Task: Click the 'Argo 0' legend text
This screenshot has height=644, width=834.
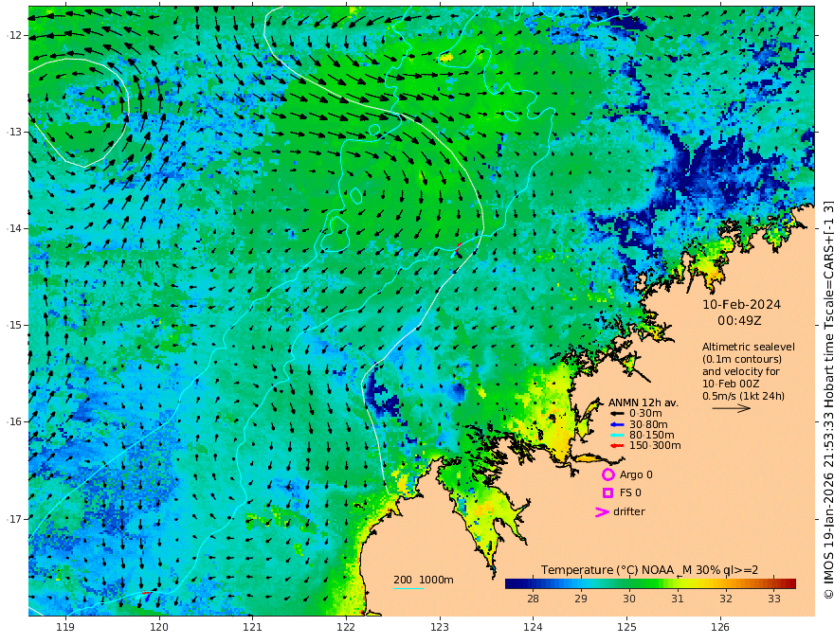Action: point(636,475)
